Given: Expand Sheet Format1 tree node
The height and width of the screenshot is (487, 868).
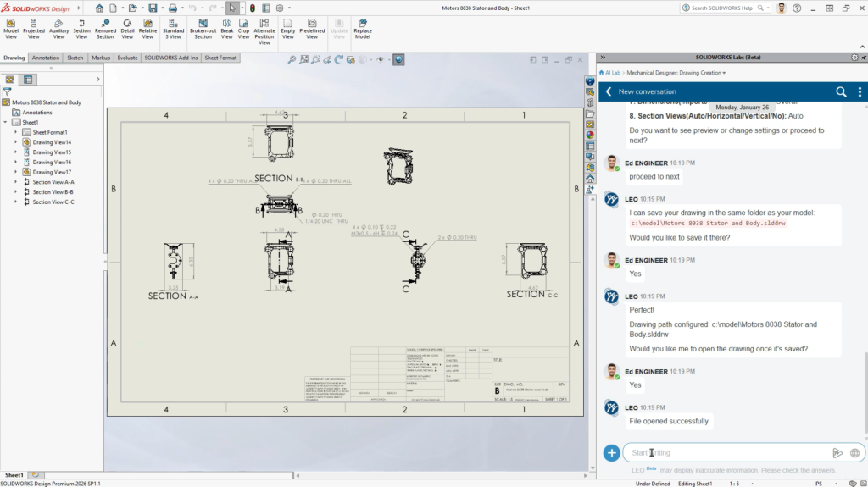Looking at the screenshot, I should (x=15, y=132).
